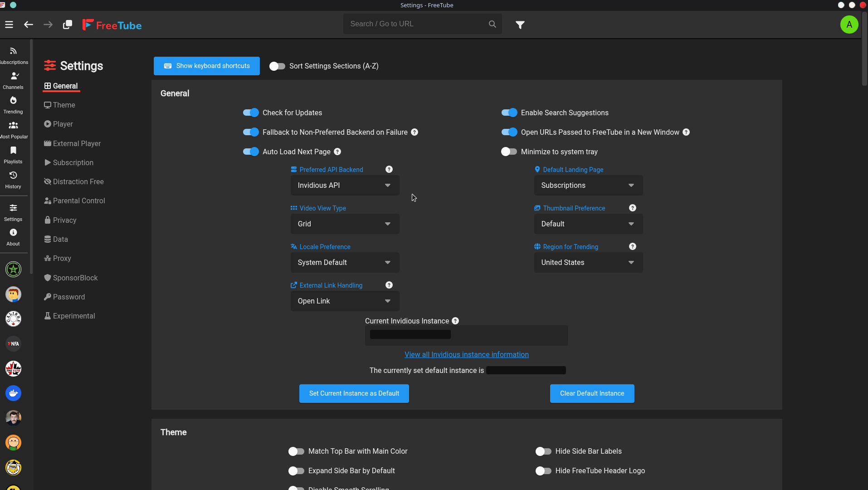
Task: Jump to SponsorBlock settings section
Action: [x=71, y=278]
